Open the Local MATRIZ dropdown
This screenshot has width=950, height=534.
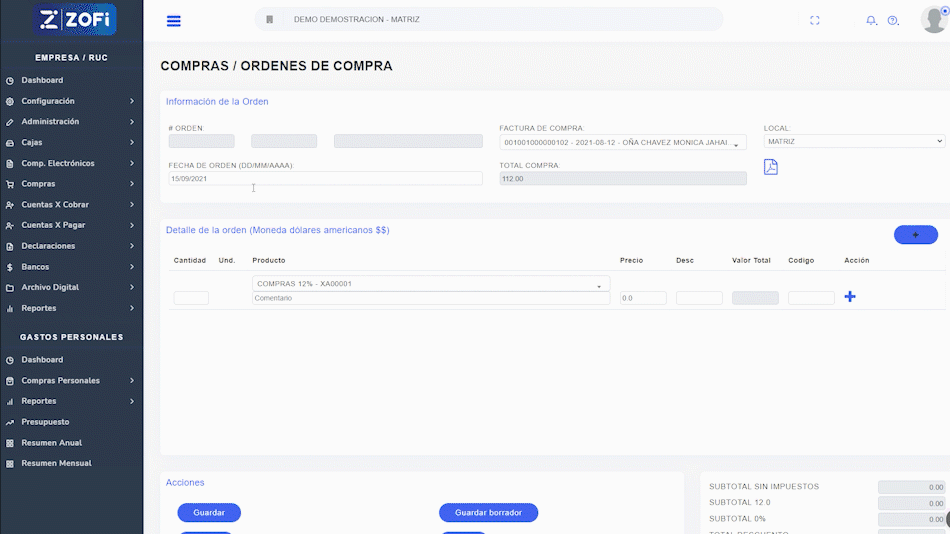[854, 142]
